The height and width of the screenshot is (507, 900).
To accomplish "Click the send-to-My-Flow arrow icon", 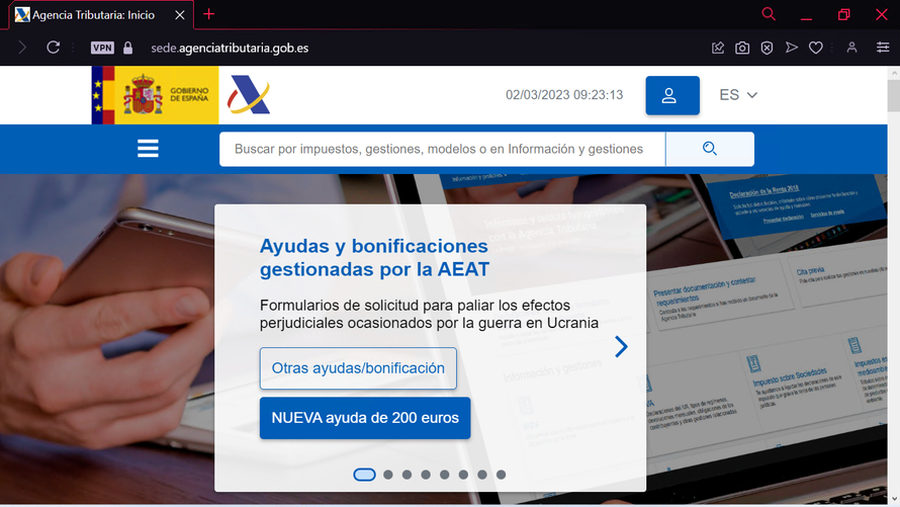I will click(792, 47).
